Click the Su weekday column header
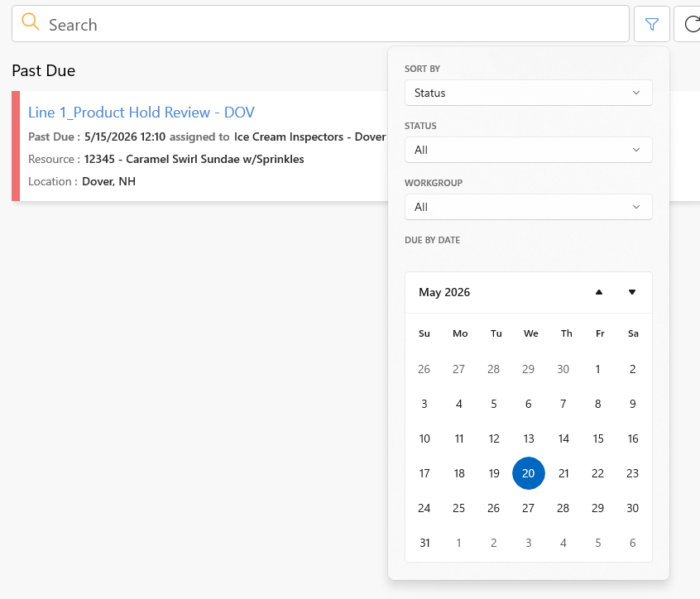 coord(424,333)
